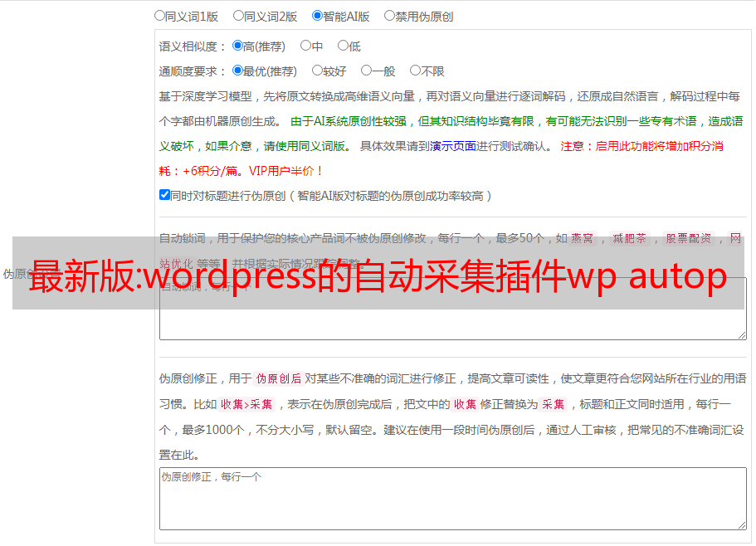Select the 同义词2版 radio option
The image size is (756, 546).
238,16
